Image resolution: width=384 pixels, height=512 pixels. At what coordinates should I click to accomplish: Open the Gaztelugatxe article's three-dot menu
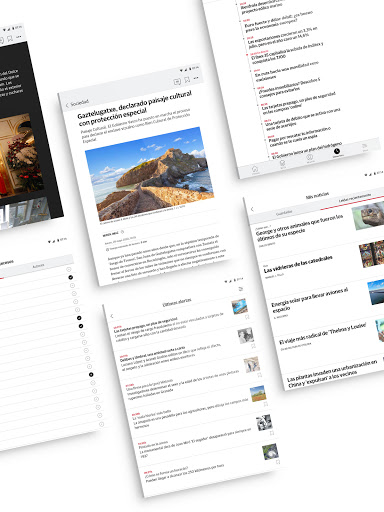tap(196, 78)
